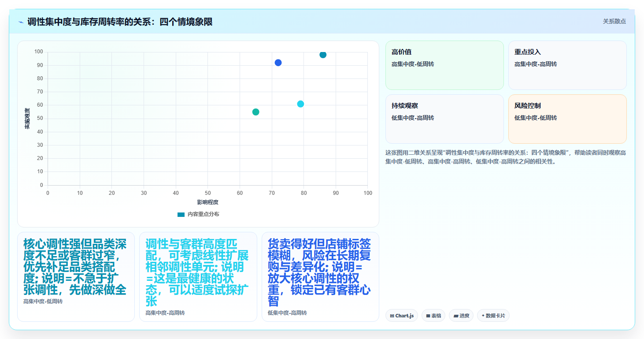
Task: Click the chart title 调性集中度与库存周转率的关系
Action: (120, 22)
